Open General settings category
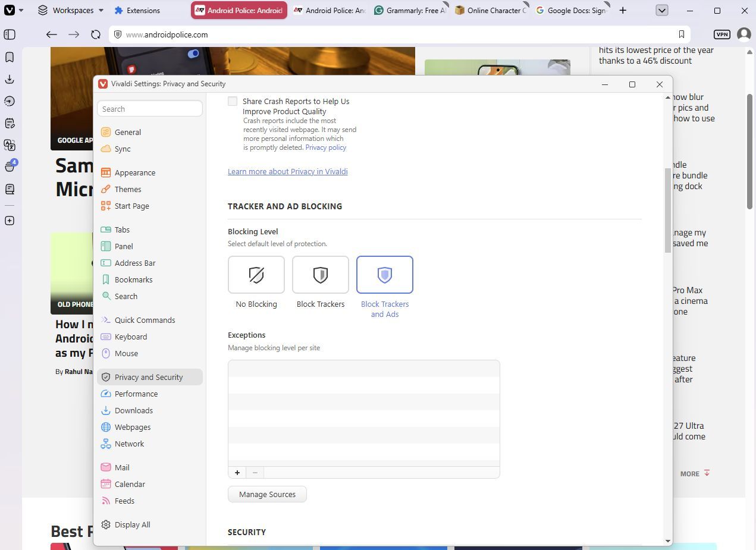The image size is (756, 550). tap(150, 132)
